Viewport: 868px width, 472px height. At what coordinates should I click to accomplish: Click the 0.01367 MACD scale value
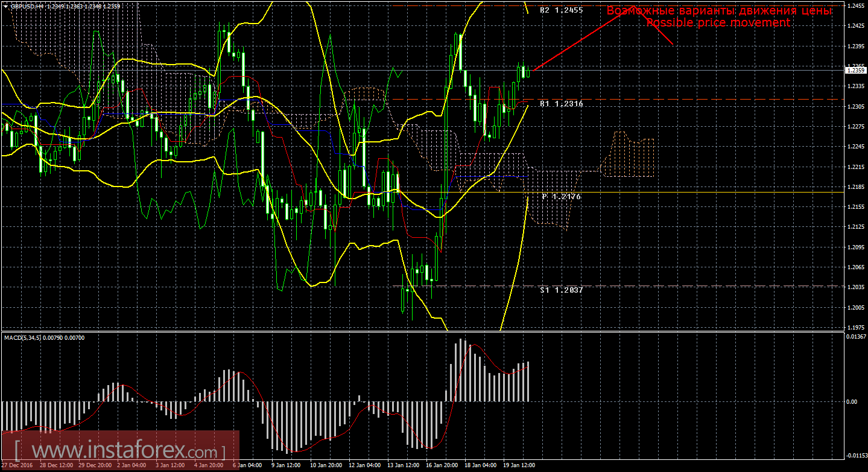[x=855, y=336]
